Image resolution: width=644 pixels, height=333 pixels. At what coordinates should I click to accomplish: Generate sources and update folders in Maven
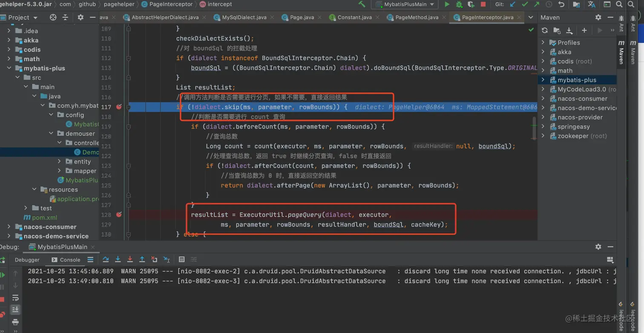(557, 30)
